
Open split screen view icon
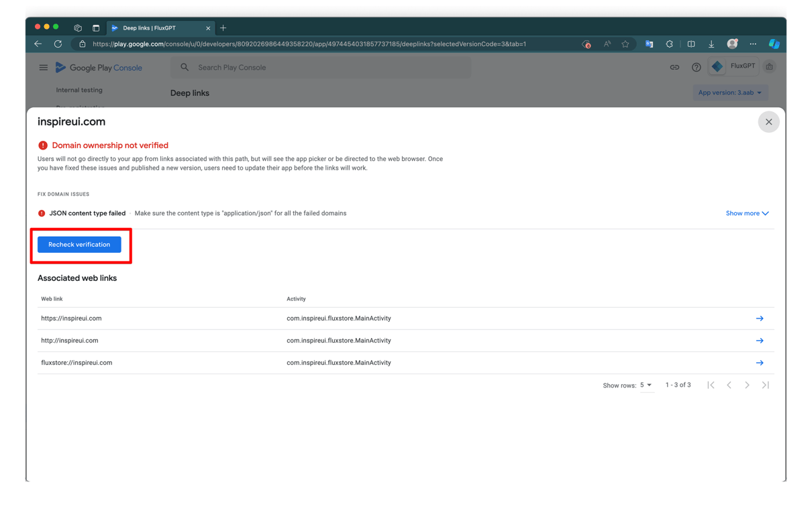tap(691, 44)
